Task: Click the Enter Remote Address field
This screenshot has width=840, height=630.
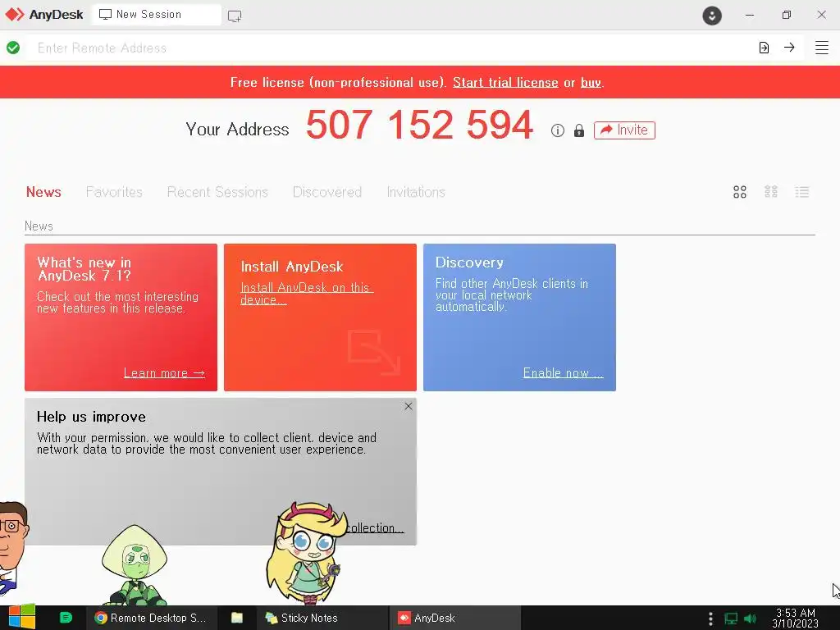Action: (391, 48)
